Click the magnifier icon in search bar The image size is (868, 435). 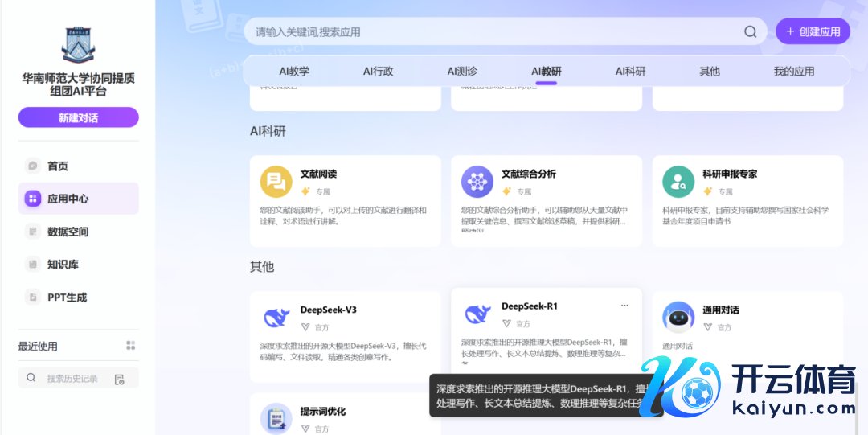[x=750, y=32]
